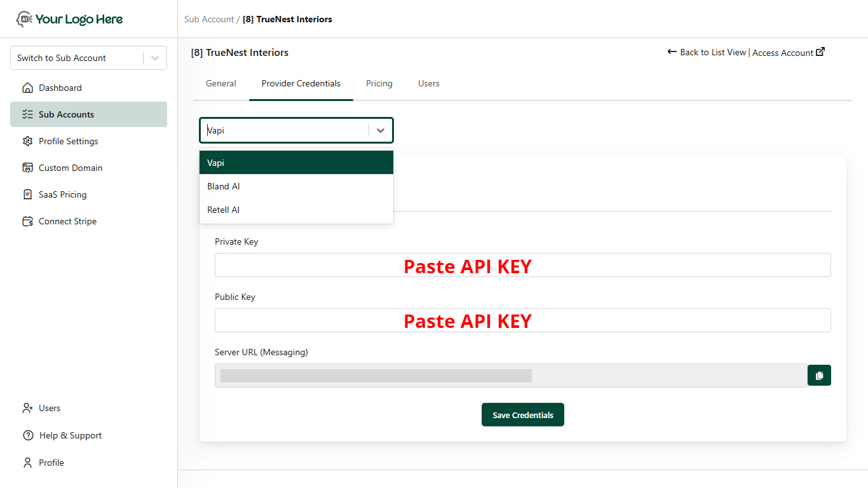
Task: Switch to the Pricing tab
Action: pos(379,83)
